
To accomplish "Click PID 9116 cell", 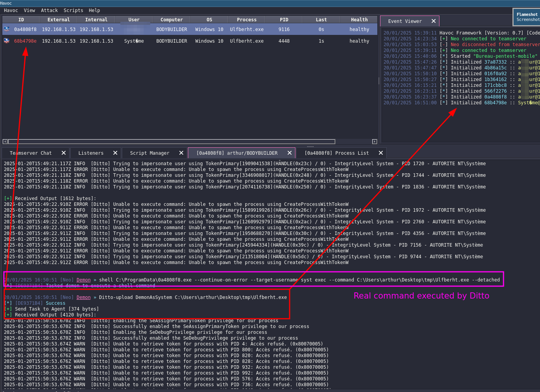I will coord(284,29).
